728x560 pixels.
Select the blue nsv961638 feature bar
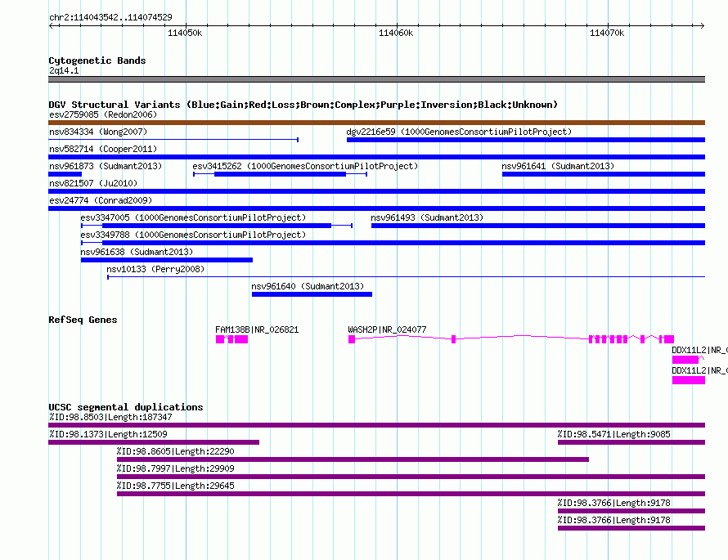point(167,260)
